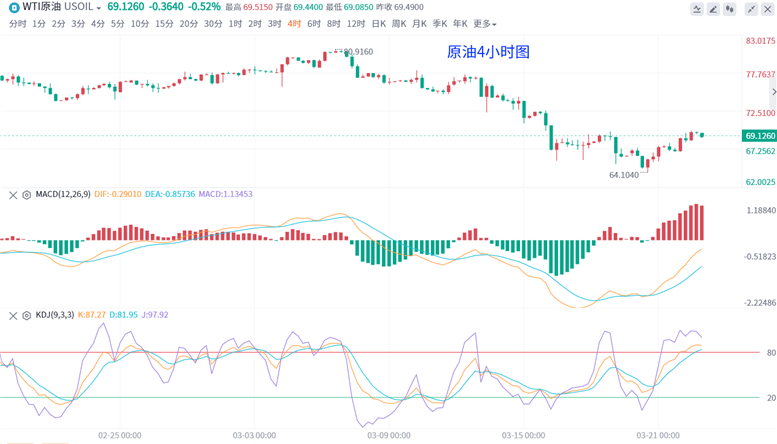The image size is (777, 444).
Task: Remove the MACD indicator panel
Action: pos(12,195)
